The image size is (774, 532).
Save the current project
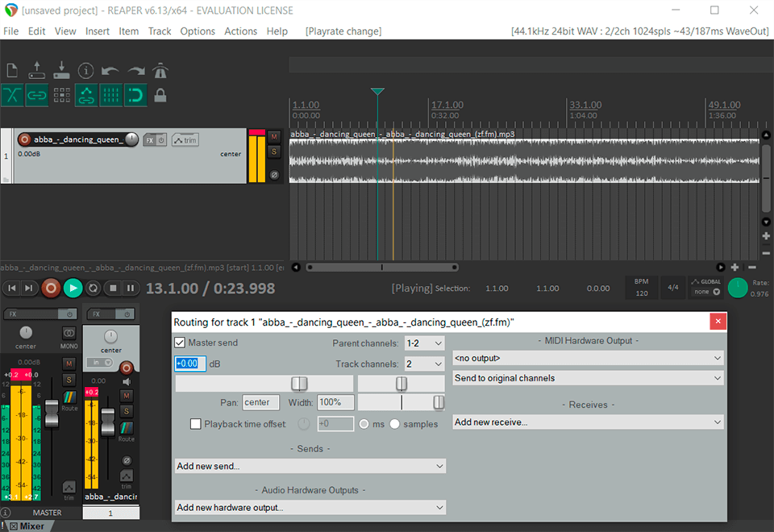coord(60,70)
